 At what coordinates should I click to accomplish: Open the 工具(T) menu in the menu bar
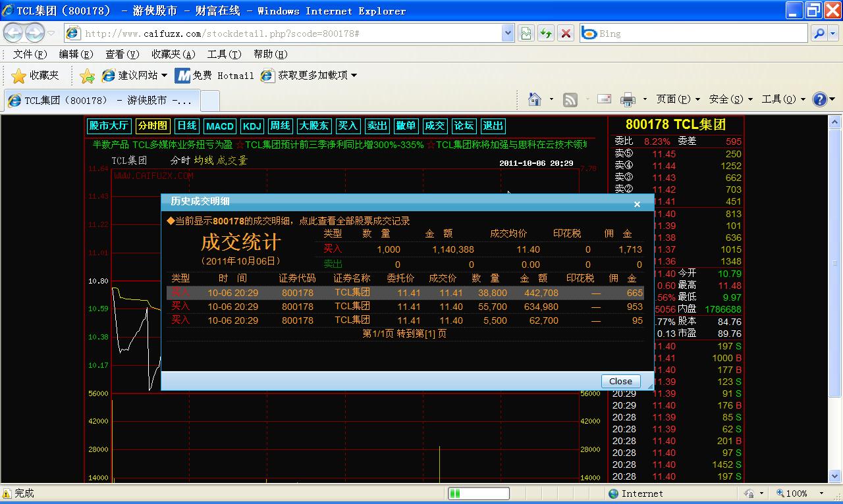[x=224, y=55]
